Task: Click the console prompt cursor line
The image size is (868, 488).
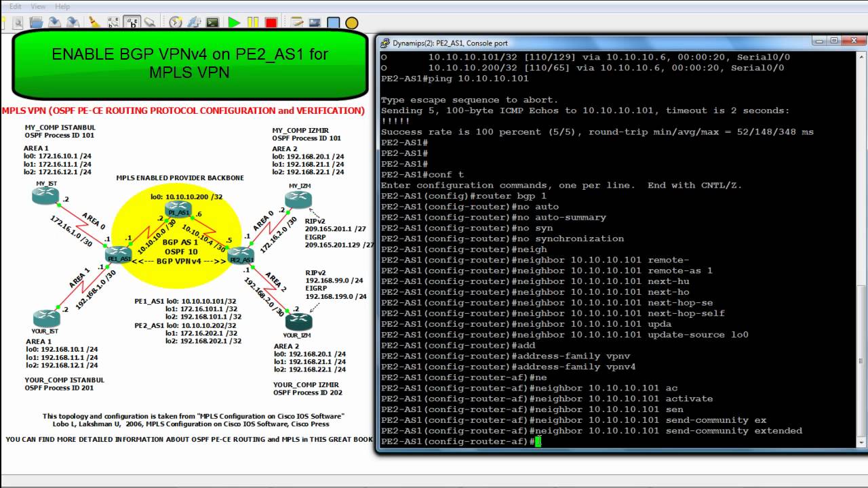Action: coord(461,441)
